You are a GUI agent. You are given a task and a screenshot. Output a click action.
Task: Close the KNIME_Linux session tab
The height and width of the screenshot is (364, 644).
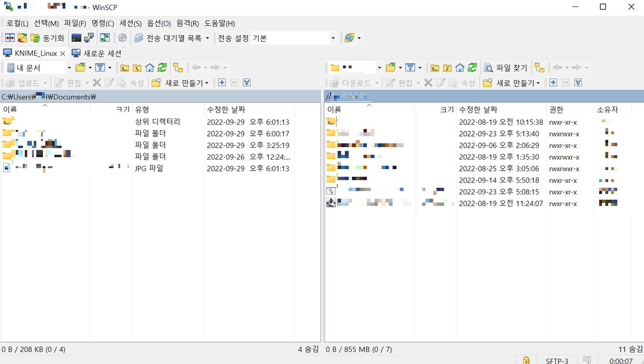[x=62, y=54]
